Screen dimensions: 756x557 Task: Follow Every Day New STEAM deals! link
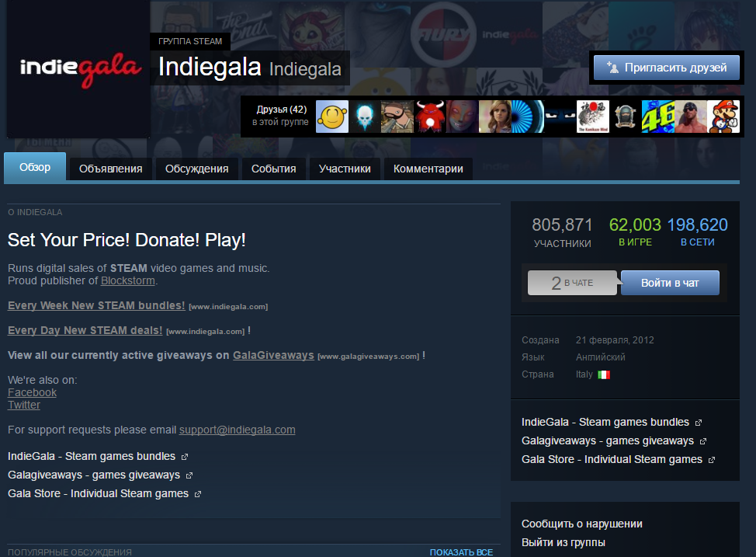coord(85,331)
